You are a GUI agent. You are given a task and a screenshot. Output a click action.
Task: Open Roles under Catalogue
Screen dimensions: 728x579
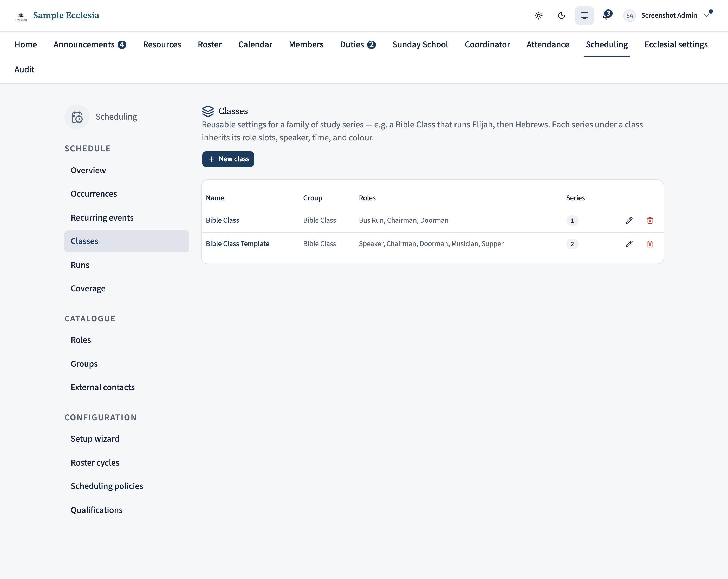tap(127, 340)
